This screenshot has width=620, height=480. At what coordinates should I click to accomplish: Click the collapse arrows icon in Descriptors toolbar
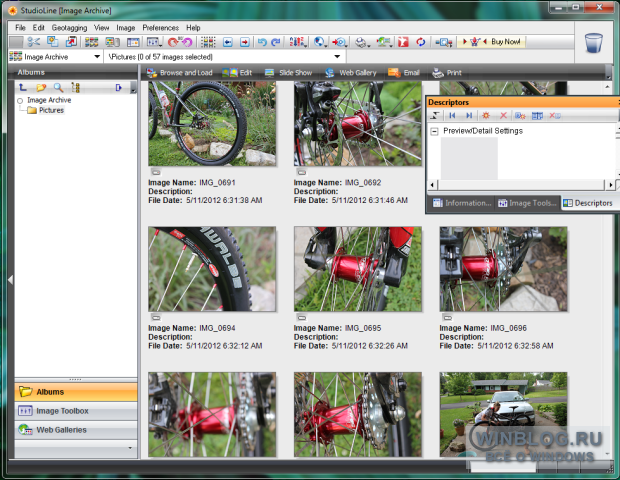click(435, 115)
